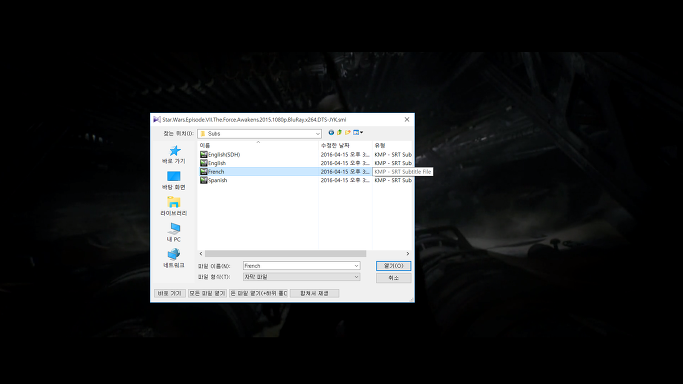683x384 pixels.
Task: Click the create new folder icon
Action: point(348,132)
